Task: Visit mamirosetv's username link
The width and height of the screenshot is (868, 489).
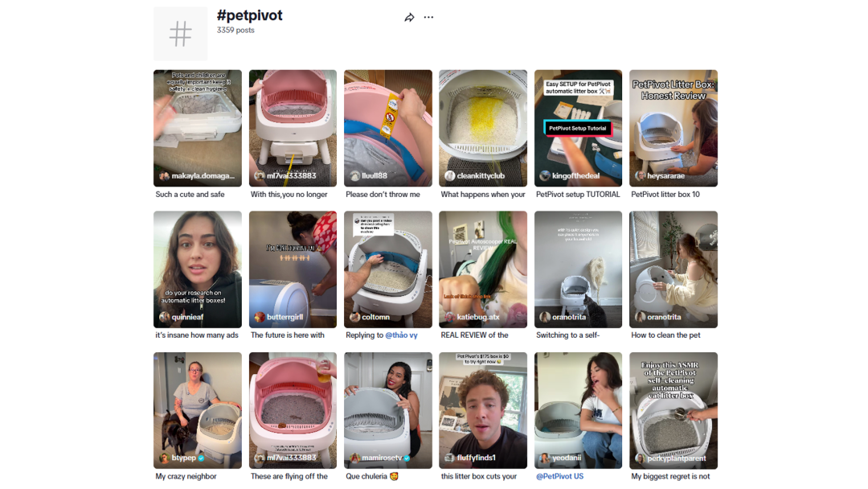Action: [382, 458]
